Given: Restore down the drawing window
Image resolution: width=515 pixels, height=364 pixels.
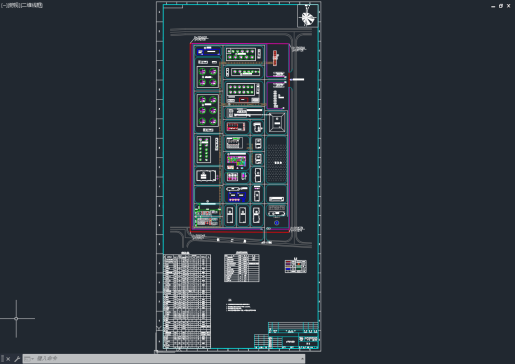Looking at the screenshot, I should [501, 6].
